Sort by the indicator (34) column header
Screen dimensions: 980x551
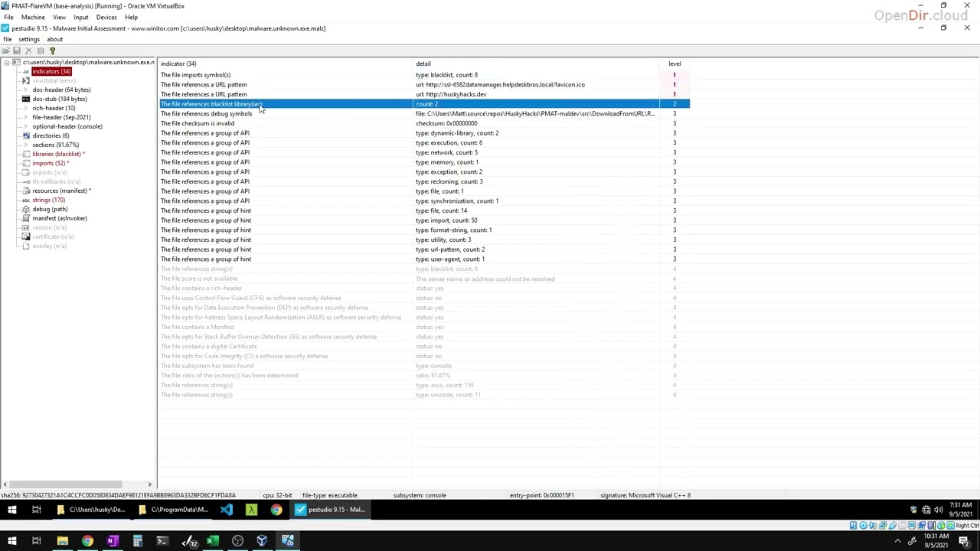tap(285, 64)
